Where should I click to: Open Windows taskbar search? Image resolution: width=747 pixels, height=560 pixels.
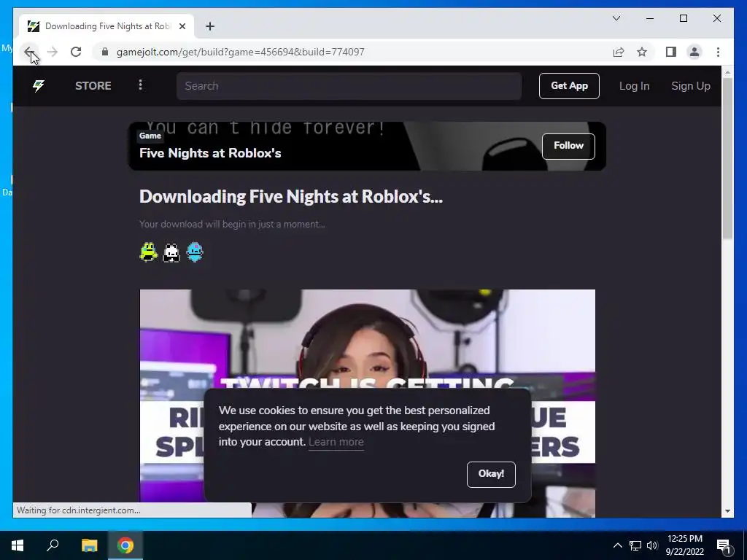(x=53, y=545)
